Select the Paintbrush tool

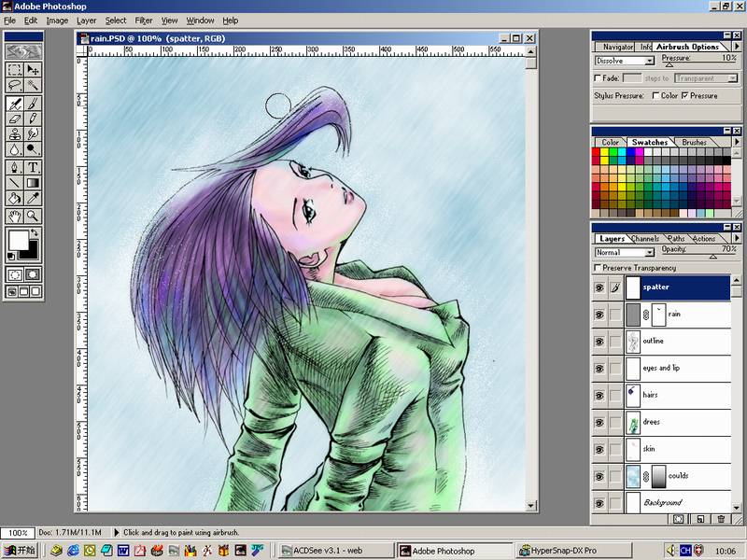pos(33,104)
